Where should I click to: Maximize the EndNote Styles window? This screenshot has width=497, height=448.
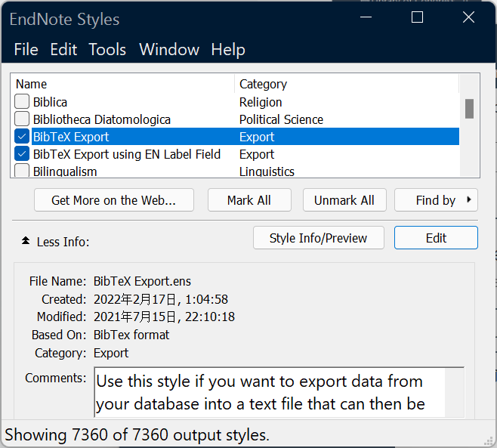(417, 17)
